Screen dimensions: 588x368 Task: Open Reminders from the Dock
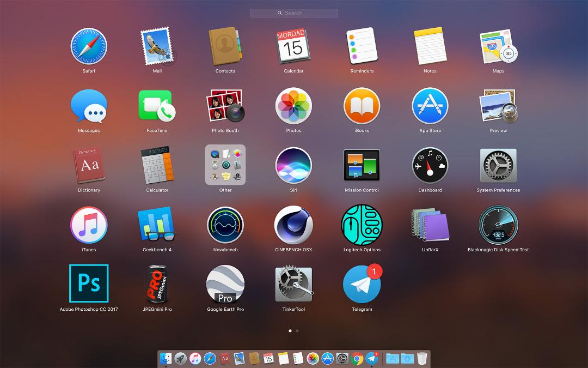coord(298,358)
